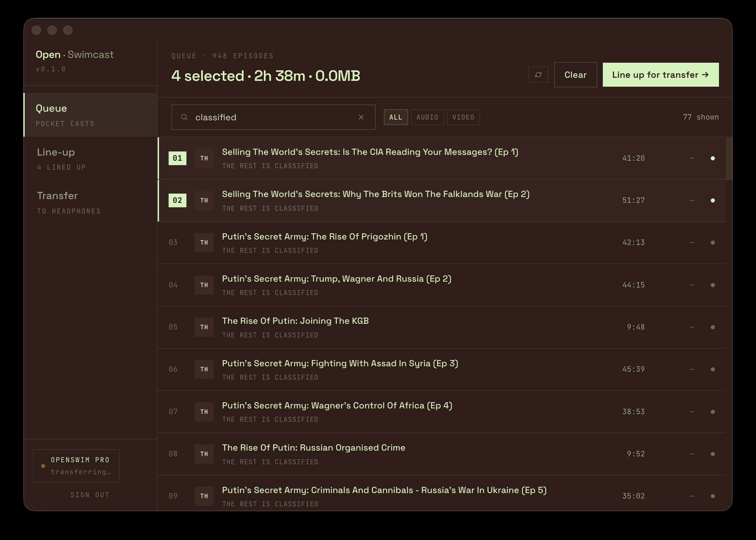Click status dot on CIA Reading Your Messages row

(713, 158)
